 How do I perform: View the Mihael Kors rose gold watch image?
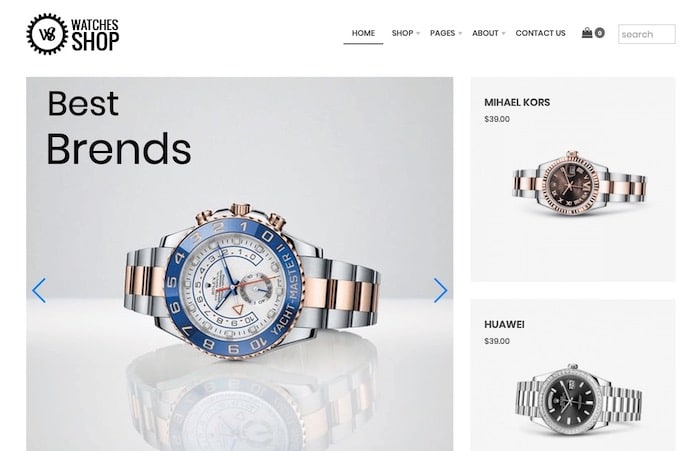click(x=579, y=184)
